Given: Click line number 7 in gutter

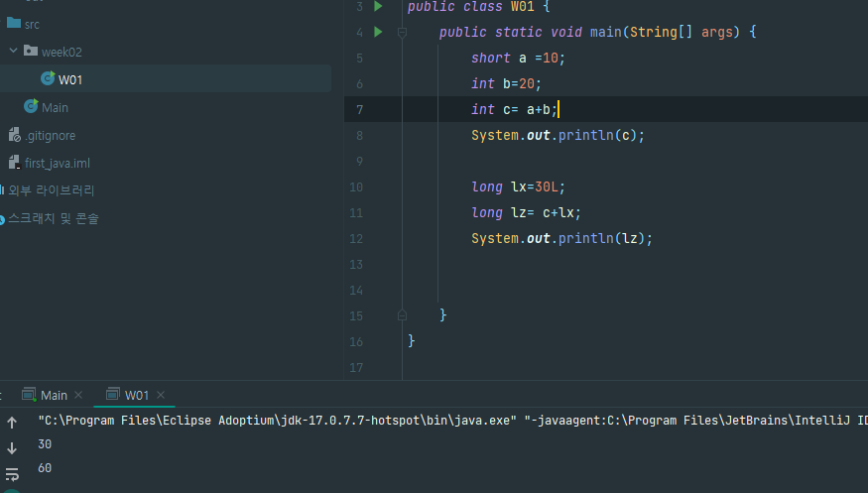Looking at the screenshot, I should [x=360, y=110].
